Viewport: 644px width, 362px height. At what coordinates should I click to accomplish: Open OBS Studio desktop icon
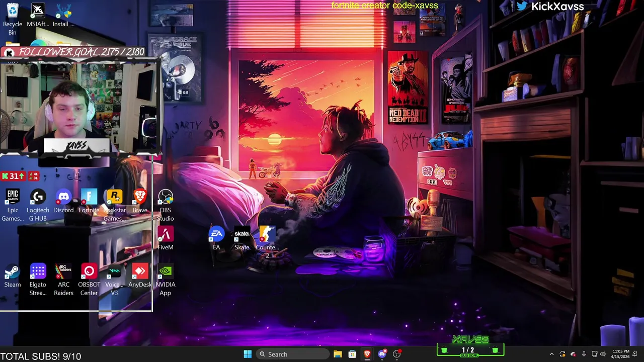pyautogui.click(x=166, y=205)
